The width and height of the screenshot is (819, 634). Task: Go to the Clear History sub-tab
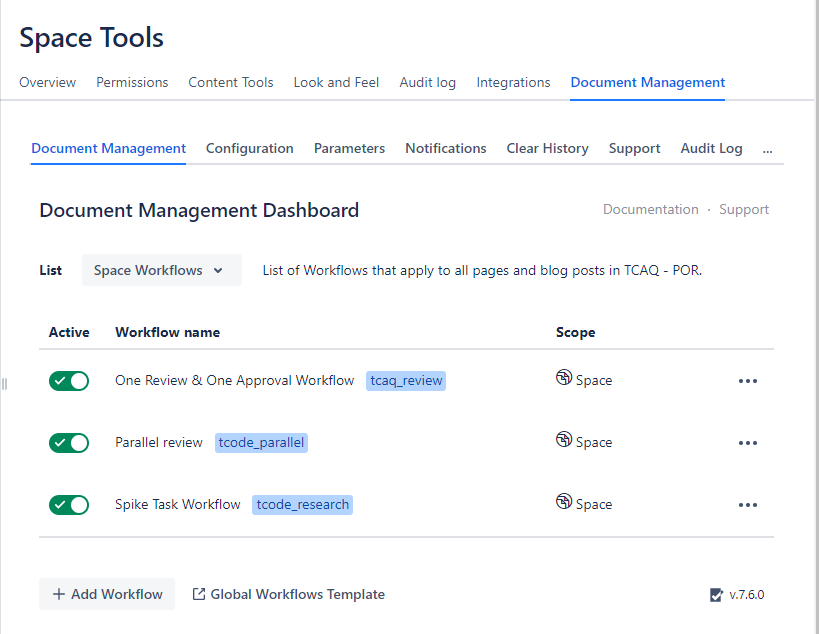click(547, 148)
